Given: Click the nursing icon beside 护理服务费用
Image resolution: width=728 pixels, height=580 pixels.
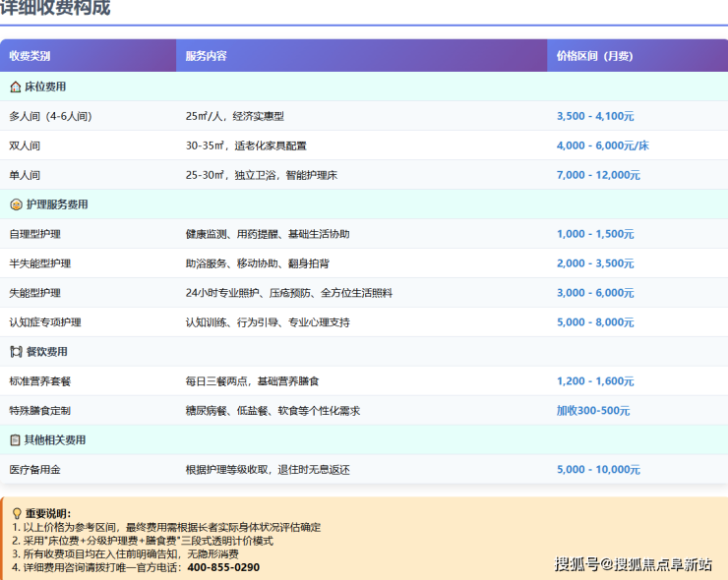Looking at the screenshot, I should click(x=15, y=204).
